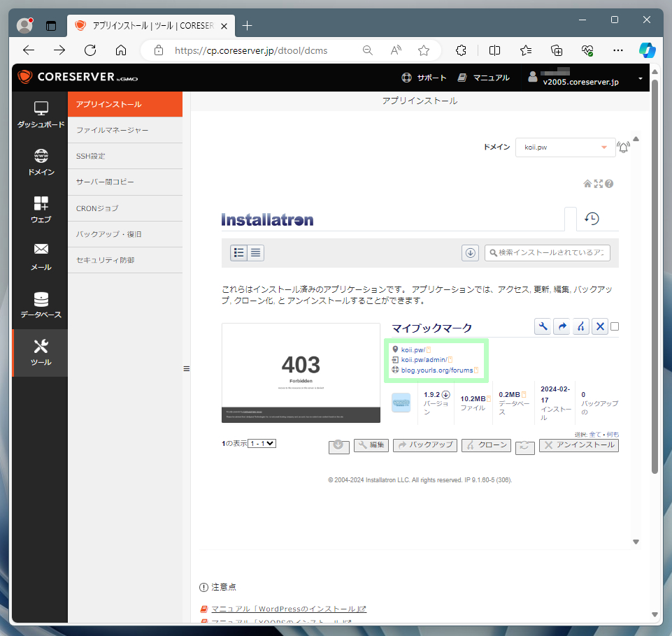This screenshot has width=672, height=636.
Task: Click the bottom バックアップ button
Action: click(425, 445)
